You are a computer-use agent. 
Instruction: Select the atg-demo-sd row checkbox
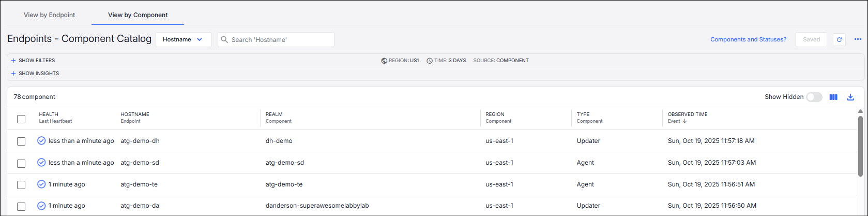[21, 163]
